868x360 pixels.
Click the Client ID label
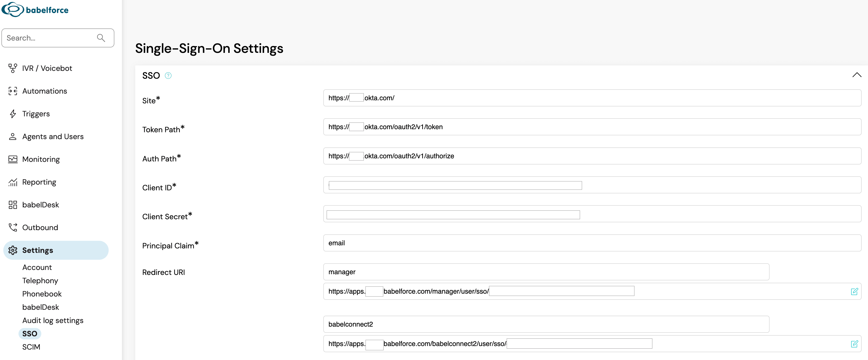coord(159,187)
